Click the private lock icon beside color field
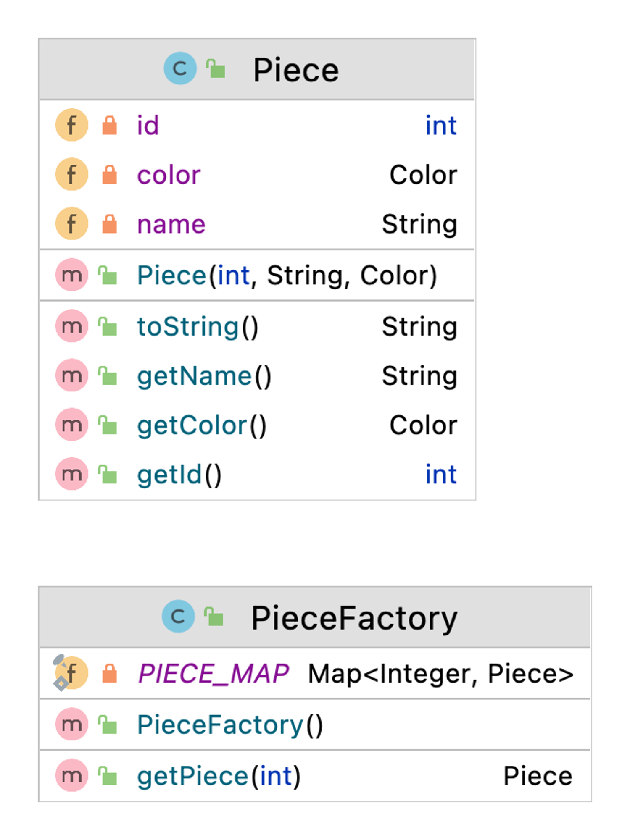Viewport: 630px width, 840px height. click(x=110, y=175)
